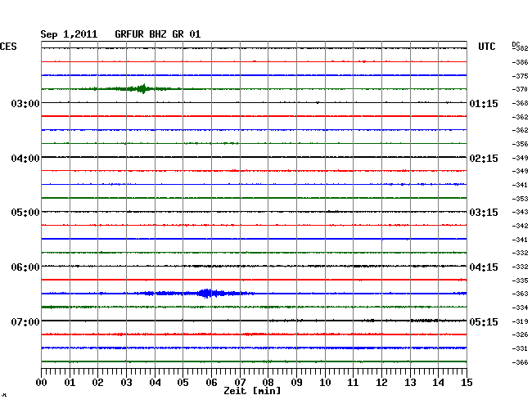This screenshot has width=532, height=404.
Task: Click the "10" minute tick label
Action: click(325, 383)
